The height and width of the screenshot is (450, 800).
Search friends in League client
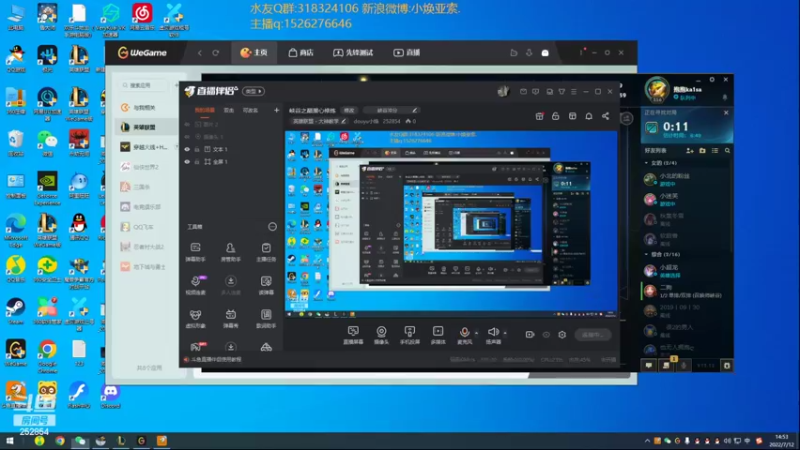728,151
